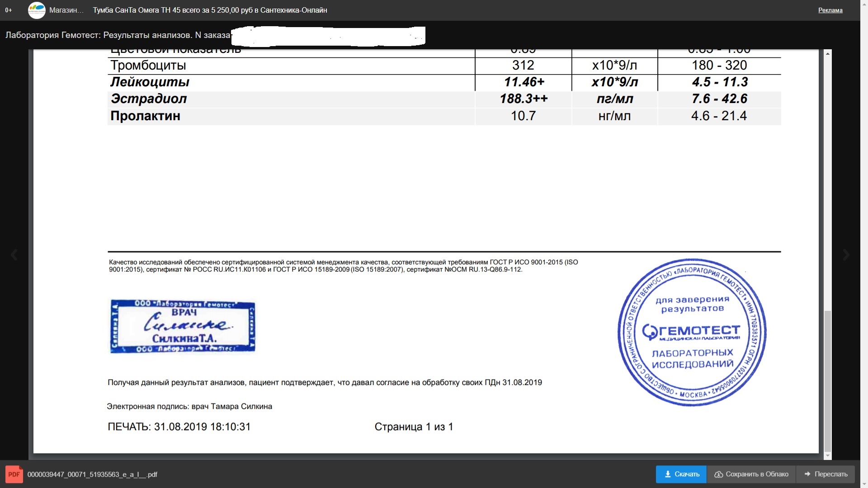This screenshot has width=868, height=488.
Task: Go to previous attachment with left chevron
Action: tap(14, 255)
